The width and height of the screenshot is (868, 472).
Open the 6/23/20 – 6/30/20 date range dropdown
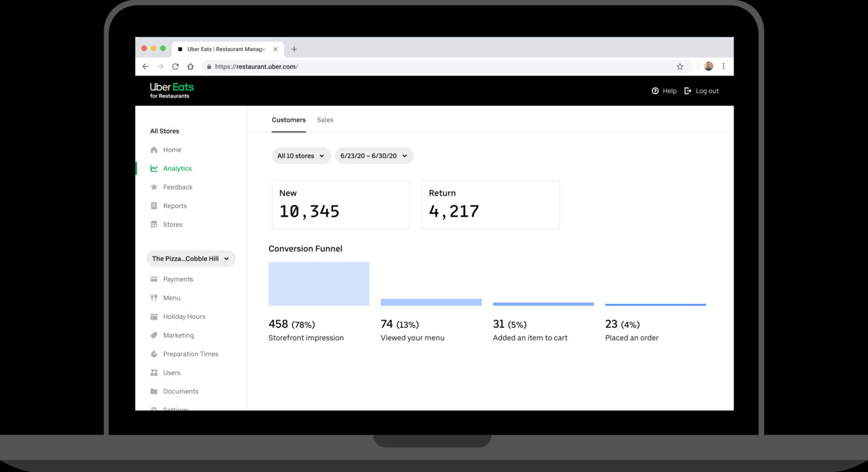(374, 156)
